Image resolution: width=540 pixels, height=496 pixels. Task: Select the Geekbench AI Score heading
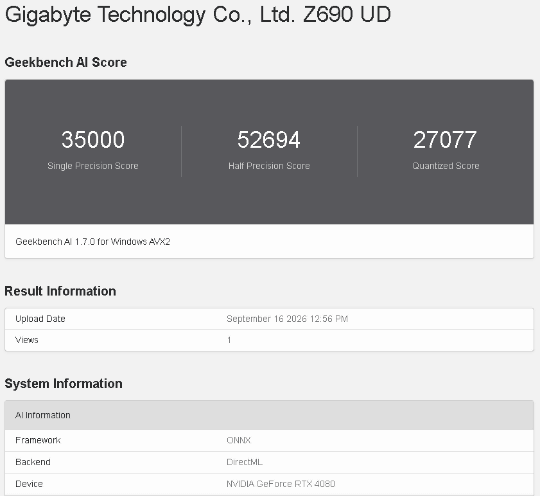[66, 62]
